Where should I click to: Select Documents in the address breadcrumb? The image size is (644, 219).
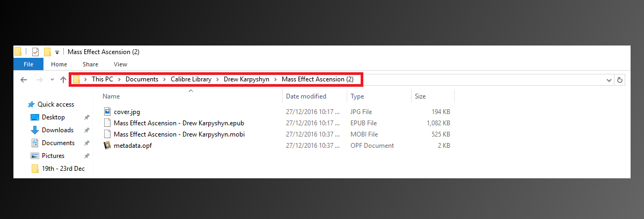pyautogui.click(x=142, y=79)
